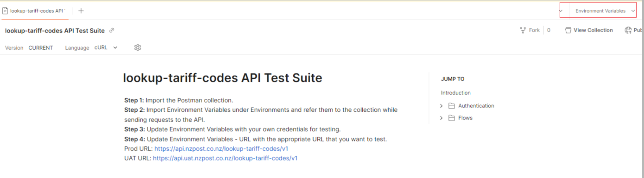
Task: Click the fork count number
Action: pos(549,30)
